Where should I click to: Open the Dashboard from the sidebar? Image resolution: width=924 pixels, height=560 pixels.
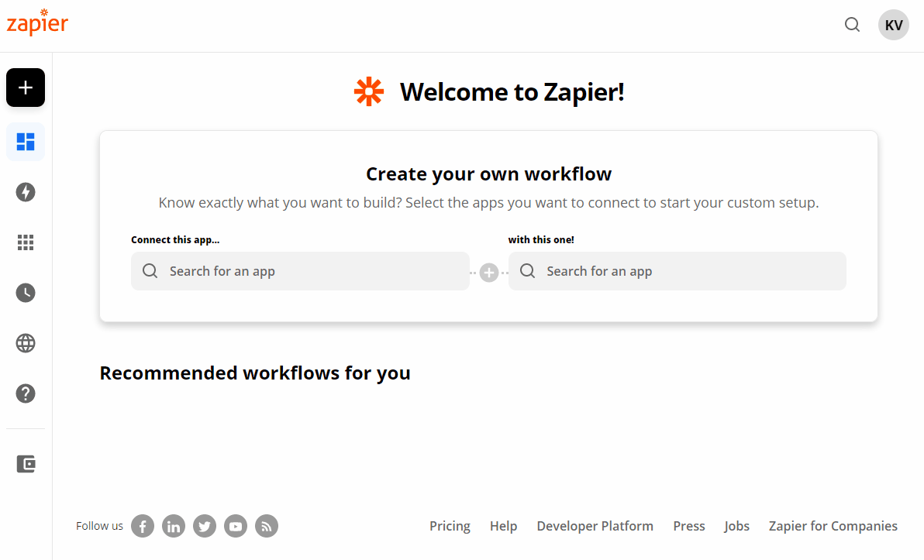pos(25,142)
